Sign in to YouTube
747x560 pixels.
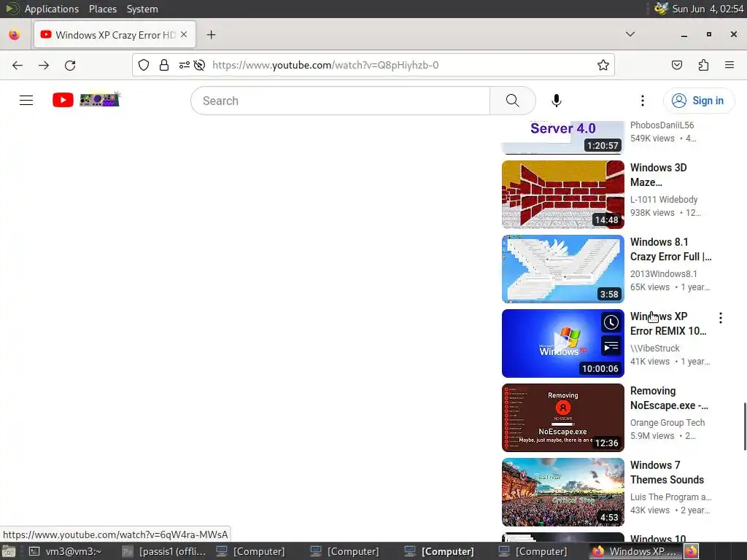coord(698,101)
